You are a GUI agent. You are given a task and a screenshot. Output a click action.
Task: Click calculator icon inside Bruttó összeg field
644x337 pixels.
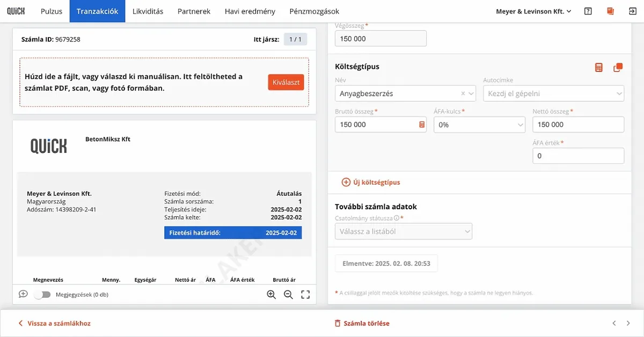[422, 124]
